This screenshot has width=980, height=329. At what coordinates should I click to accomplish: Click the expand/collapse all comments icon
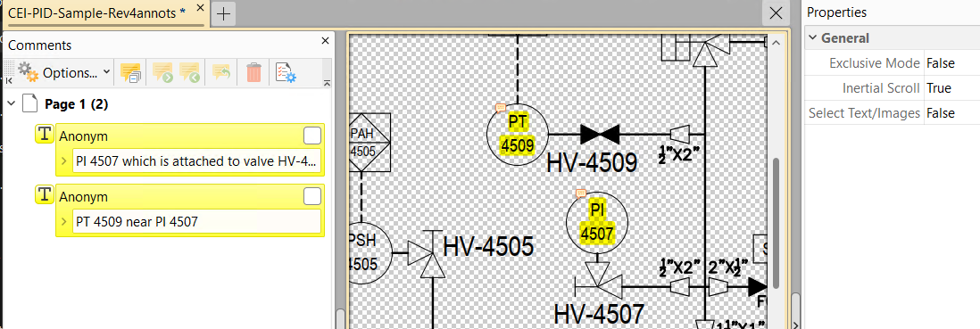pyautogui.click(x=130, y=72)
